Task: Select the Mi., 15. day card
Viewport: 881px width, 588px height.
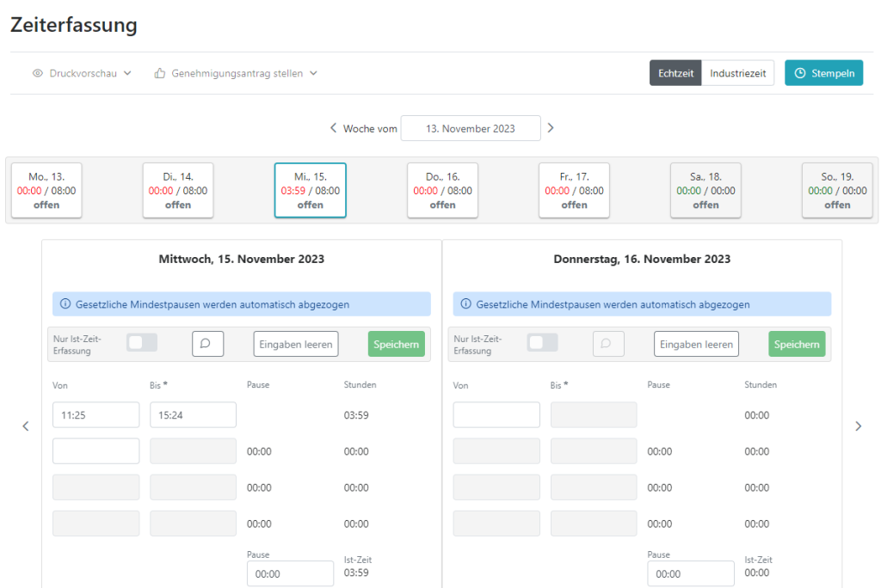Action: [x=310, y=190]
